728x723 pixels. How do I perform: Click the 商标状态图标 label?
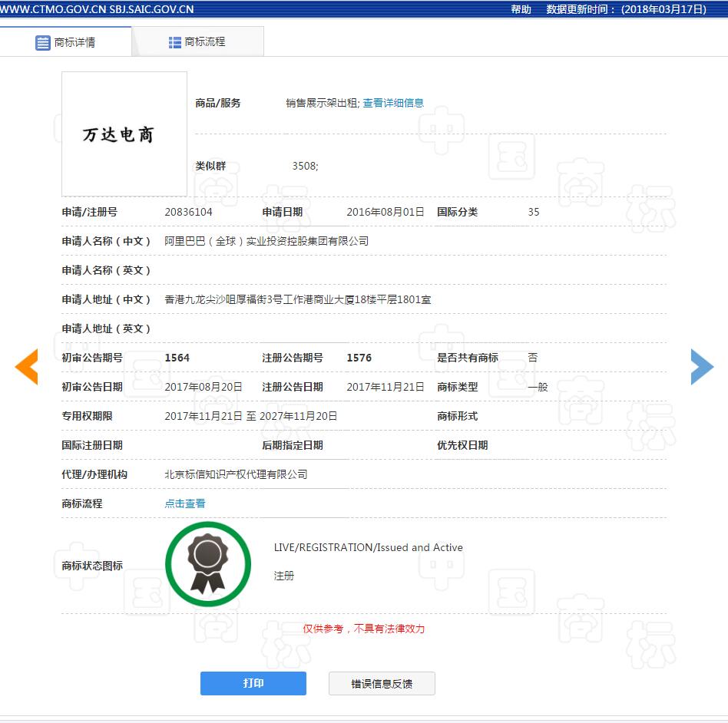coord(92,566)
